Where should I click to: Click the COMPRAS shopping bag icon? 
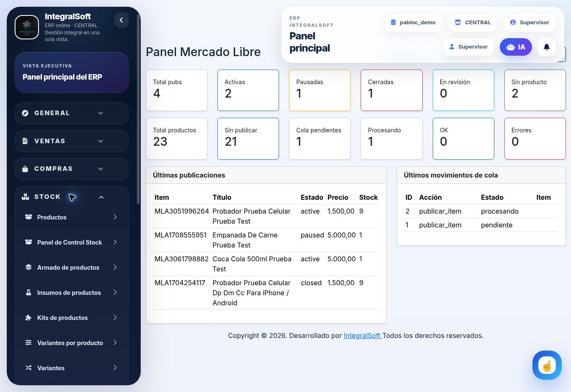pyautogui.click(x=25, y=169)
